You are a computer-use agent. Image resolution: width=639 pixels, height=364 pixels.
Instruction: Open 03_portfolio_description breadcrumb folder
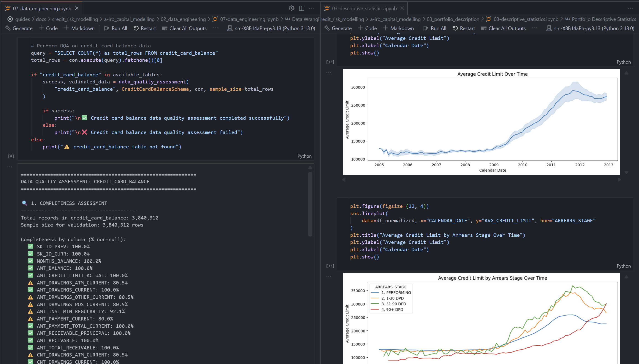(453, 19)
